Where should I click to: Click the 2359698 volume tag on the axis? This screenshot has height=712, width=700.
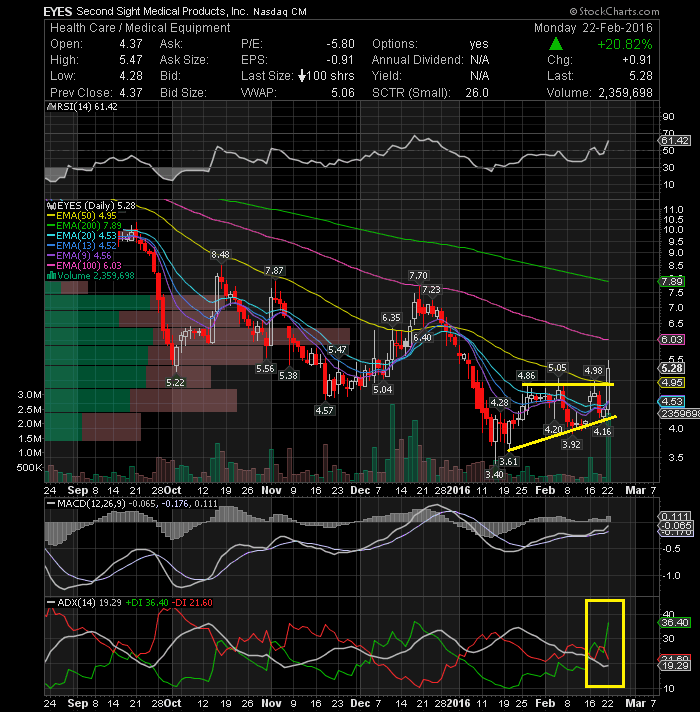[679, 414]
